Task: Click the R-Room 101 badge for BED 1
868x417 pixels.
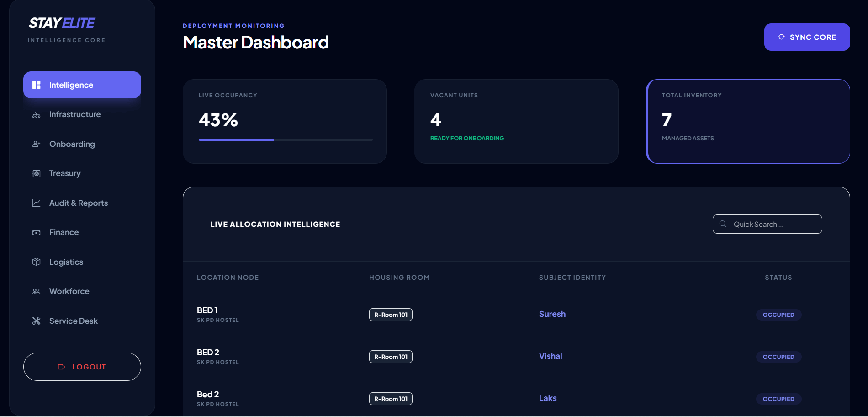Action: pyautogui.click(x=391, y=315)
